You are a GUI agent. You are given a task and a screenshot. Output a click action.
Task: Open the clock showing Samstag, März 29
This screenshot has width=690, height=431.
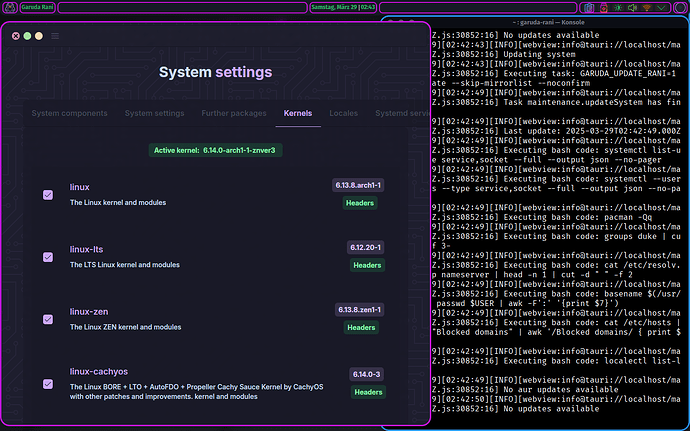tap(343, 7)
